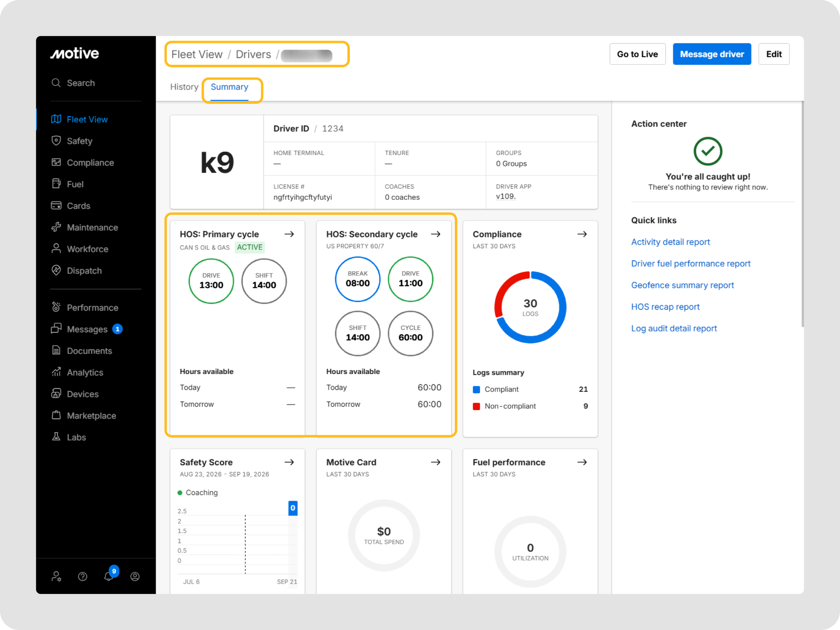Open the account profile icon
This screenshot has height=630, width=840.
pos(135,577)
